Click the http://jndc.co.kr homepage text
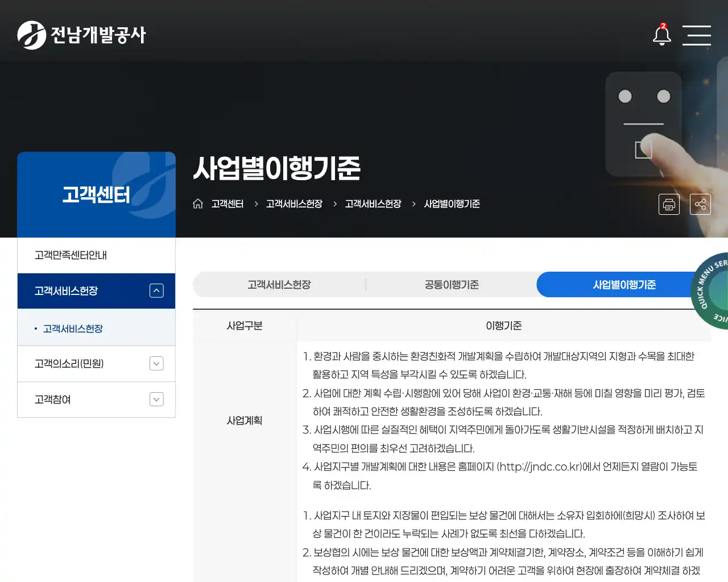 click(x=541, y=467)
